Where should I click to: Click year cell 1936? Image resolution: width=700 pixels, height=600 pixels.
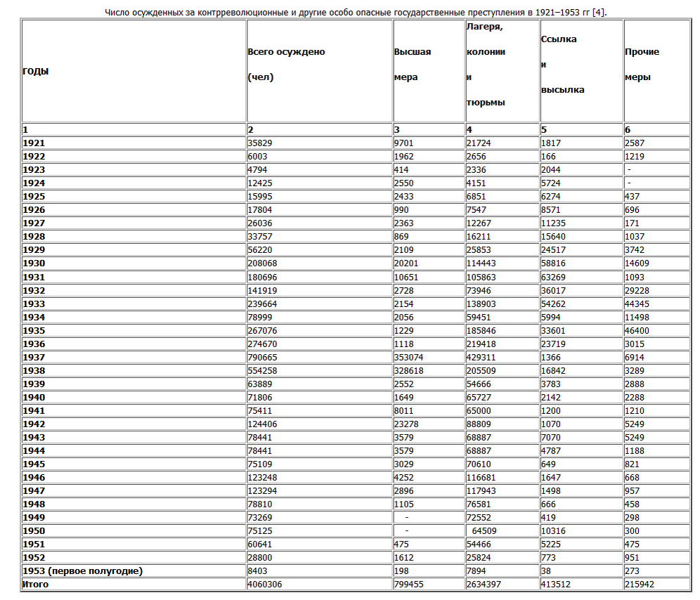coord(134,344)
